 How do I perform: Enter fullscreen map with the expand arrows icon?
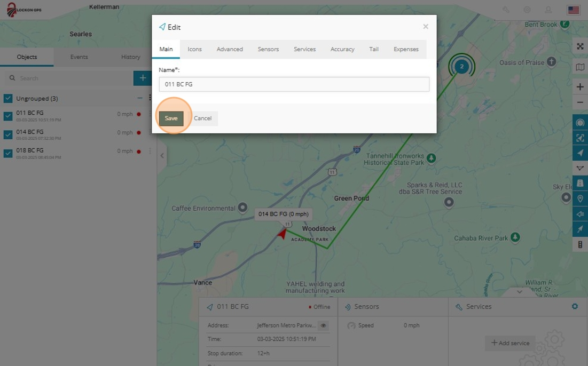[580, 46]
